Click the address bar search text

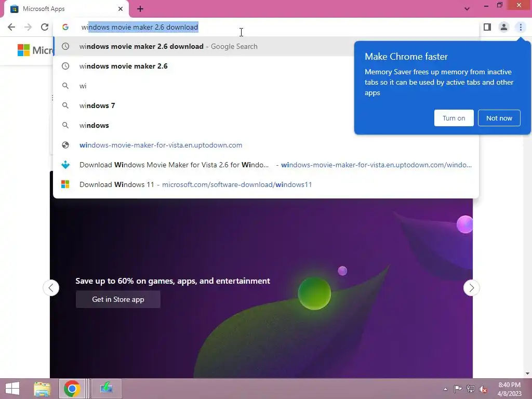[139, 27]
